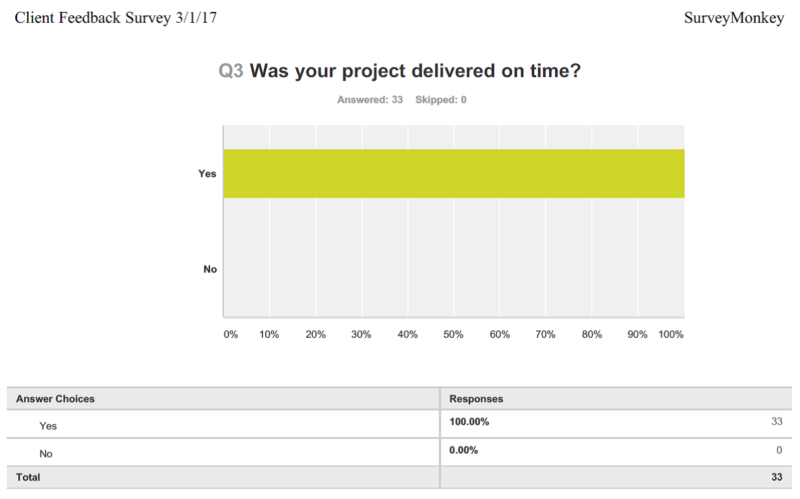Select the Q3 question title

click(399, 70)
